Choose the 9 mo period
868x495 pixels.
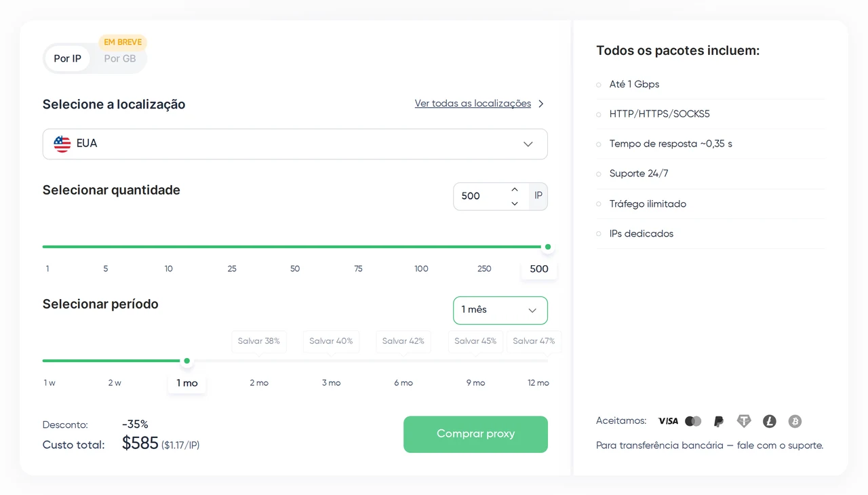click(x=475, y=383)
